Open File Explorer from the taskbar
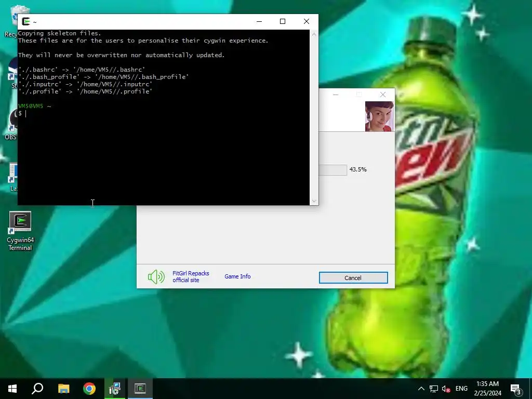The width and height of the screenshot is (532, 399). [63, 389]
